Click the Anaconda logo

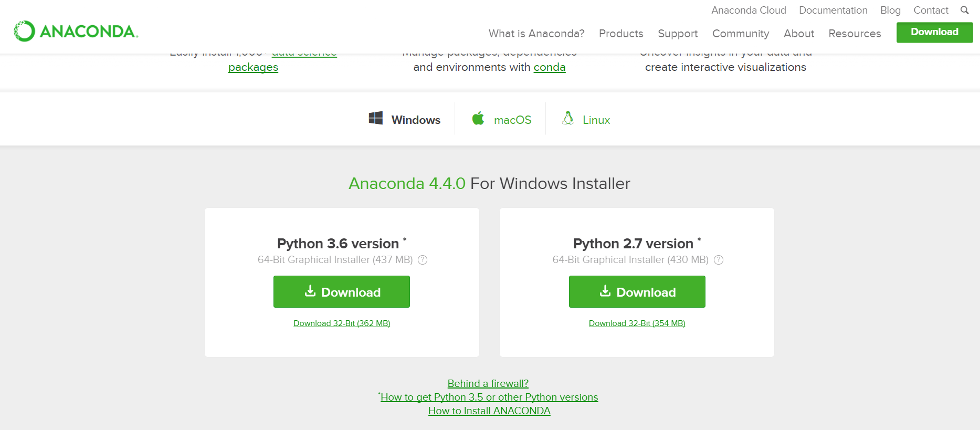(76, 32)
